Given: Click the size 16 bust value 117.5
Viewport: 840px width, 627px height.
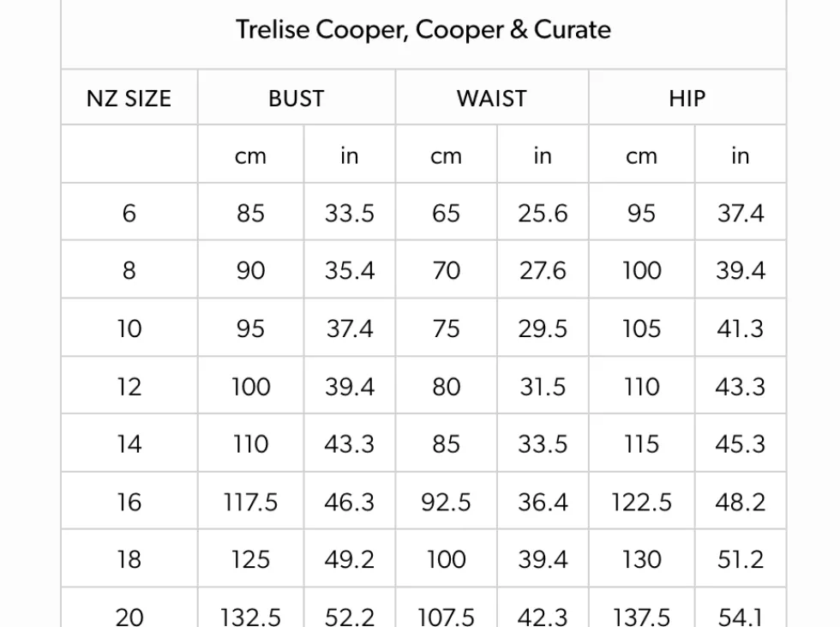Looking at the screenshot, I should (250, 502).
